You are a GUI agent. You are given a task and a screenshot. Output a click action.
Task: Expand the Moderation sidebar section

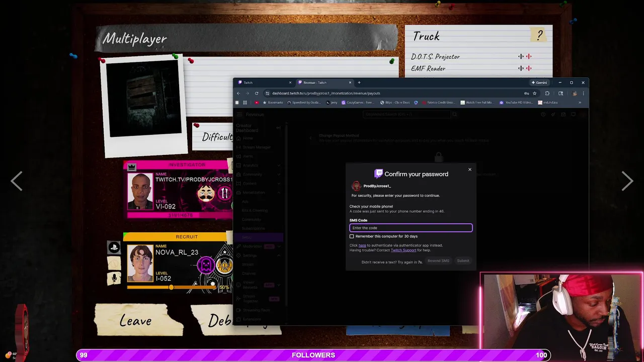[279, 246]
